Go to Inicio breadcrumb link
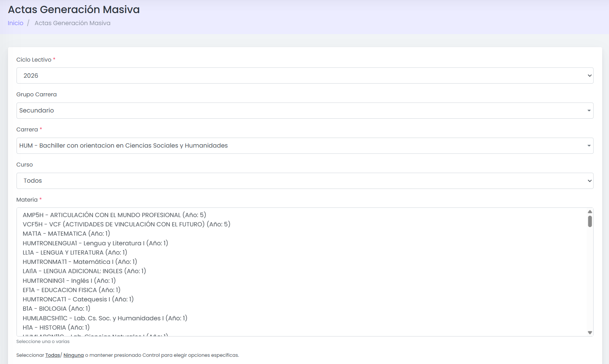Viewport: 609px width, 364px height. coord(15,23)
